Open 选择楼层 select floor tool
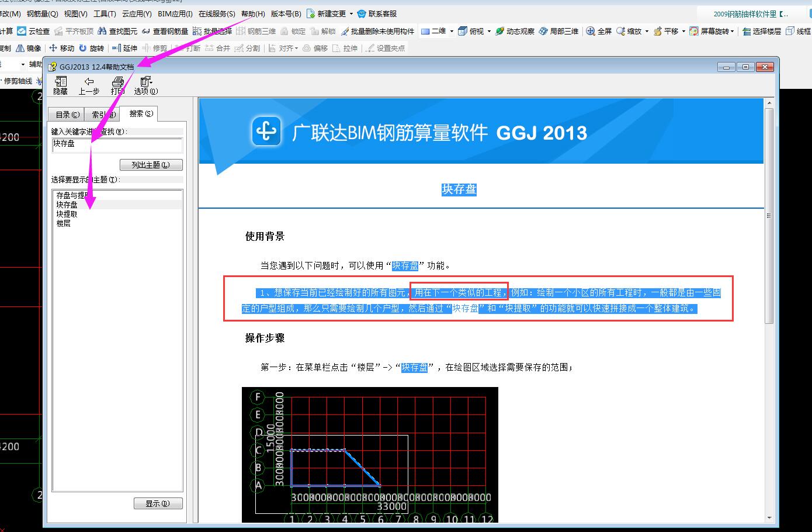The height and width of the screenshot is (532, 812). pos(762,31)
